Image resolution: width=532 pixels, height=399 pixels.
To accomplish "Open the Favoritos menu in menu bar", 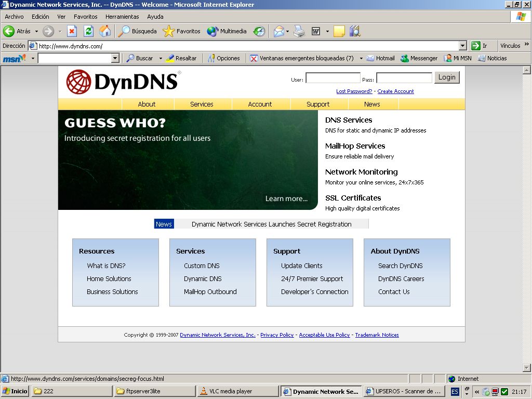I will 86,17.
